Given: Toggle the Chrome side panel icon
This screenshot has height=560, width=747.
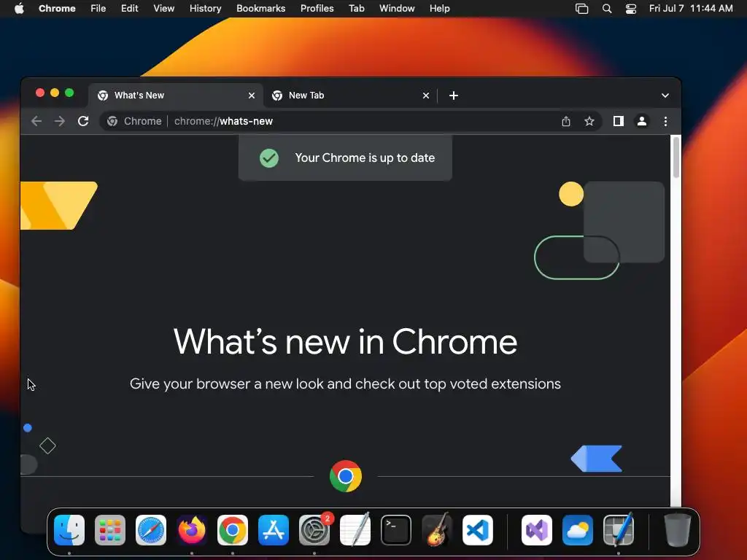Looking at the screenshot, I should [619, 121].
